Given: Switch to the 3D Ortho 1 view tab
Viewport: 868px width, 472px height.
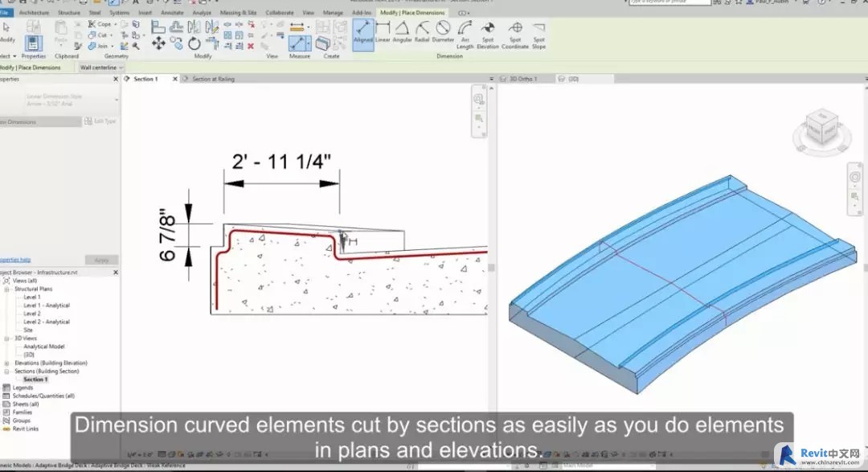Looking at the screenshot, I should tap(523, 80).
